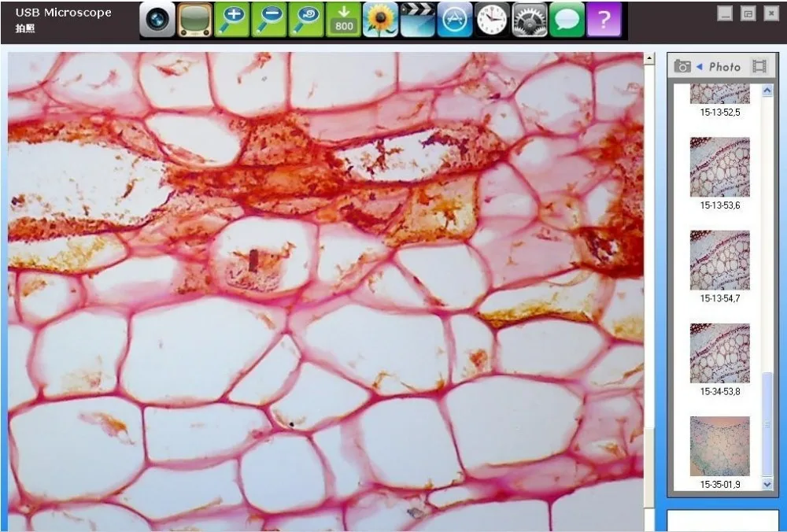The height and width of the screenshot is (532, 787).
Task: Zoom in with the plus magnifier
Action: 232,20
